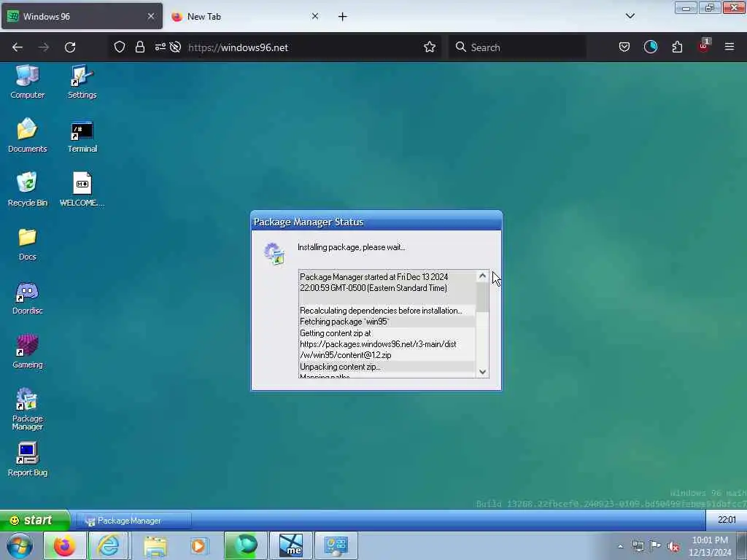This screenshot has height=560, width=747.
Task: Click the 'me' taskbar app icon
Action: pos(291,545)
